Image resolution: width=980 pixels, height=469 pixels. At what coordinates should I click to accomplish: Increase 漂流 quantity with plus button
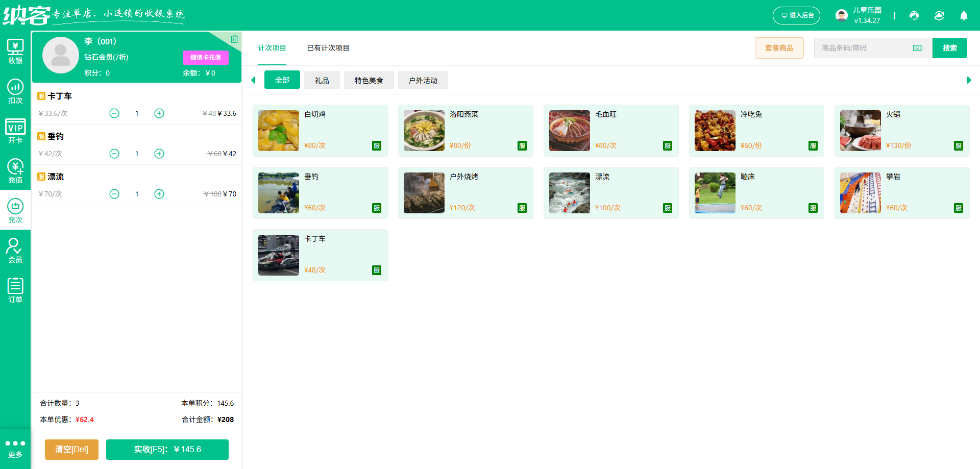(x=159, y=194)
